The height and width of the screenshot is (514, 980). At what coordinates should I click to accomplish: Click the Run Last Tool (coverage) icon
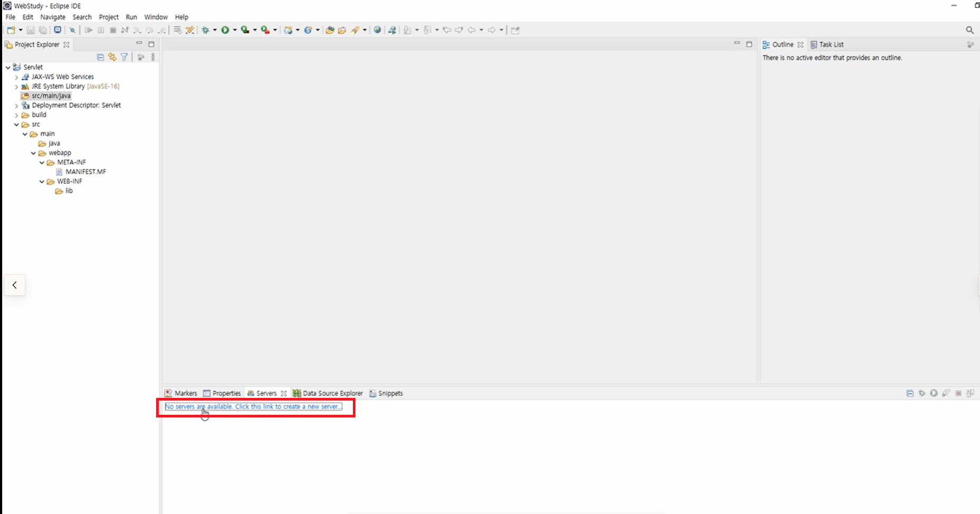(x=245, y=30)
